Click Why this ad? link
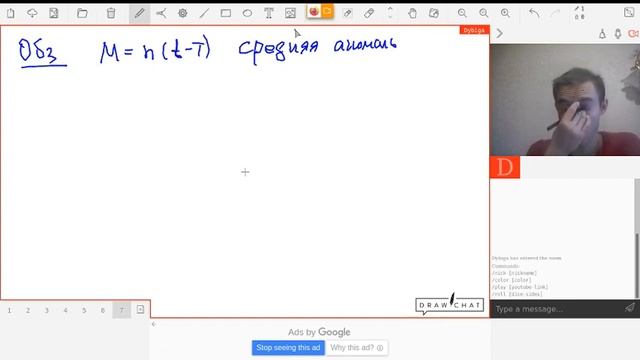Viewport: 640px width, 360px height. tap(357, 348)
